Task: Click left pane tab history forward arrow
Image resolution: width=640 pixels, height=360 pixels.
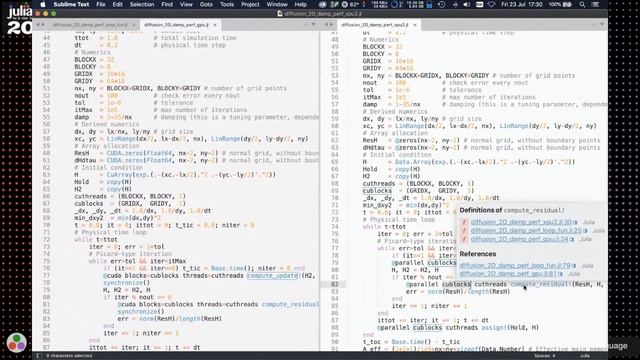Action: (x=42, y=25)
